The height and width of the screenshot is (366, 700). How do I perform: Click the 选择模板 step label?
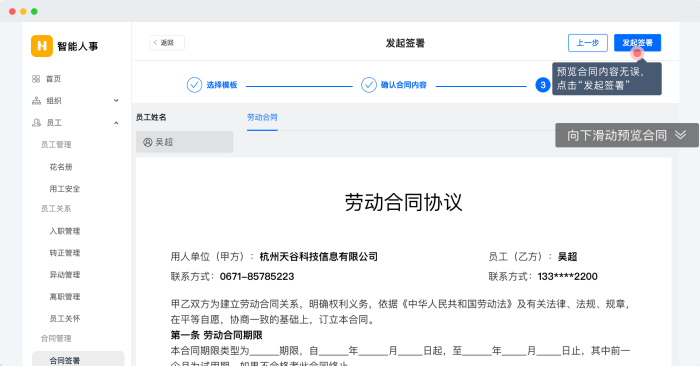tap(222, 85)
